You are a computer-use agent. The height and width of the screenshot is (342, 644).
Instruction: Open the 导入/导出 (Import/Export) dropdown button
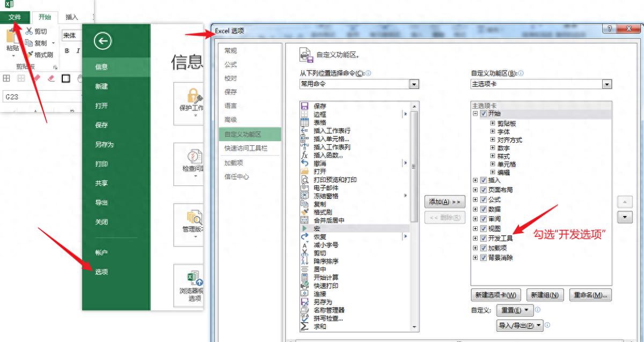pyautogui.click(x=520, y=325)
